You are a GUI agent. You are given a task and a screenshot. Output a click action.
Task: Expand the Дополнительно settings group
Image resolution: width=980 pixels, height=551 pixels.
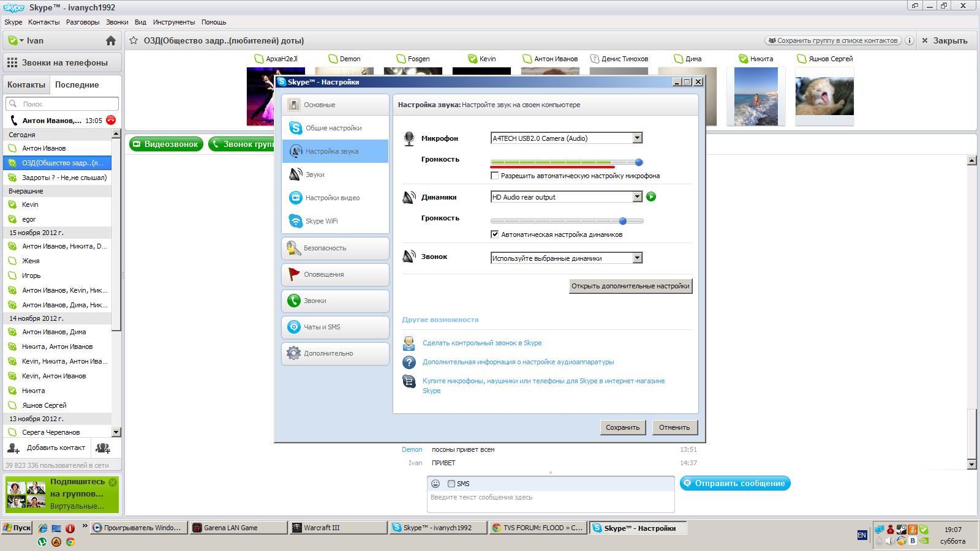(336, 353)
